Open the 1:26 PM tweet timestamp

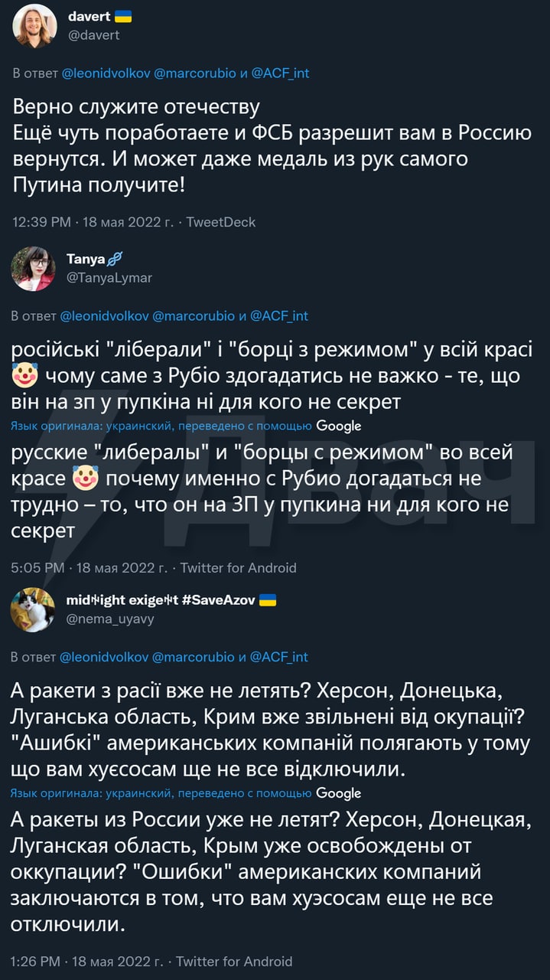[37, 961]
